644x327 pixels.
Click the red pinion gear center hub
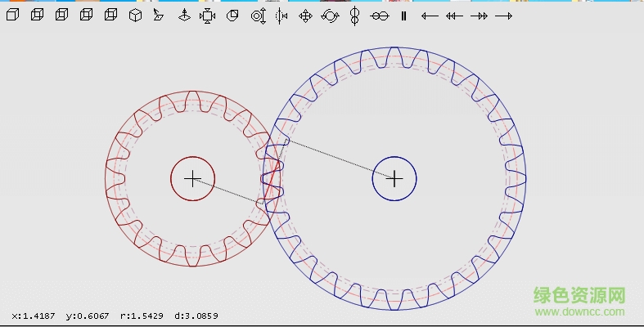point(192,178)
